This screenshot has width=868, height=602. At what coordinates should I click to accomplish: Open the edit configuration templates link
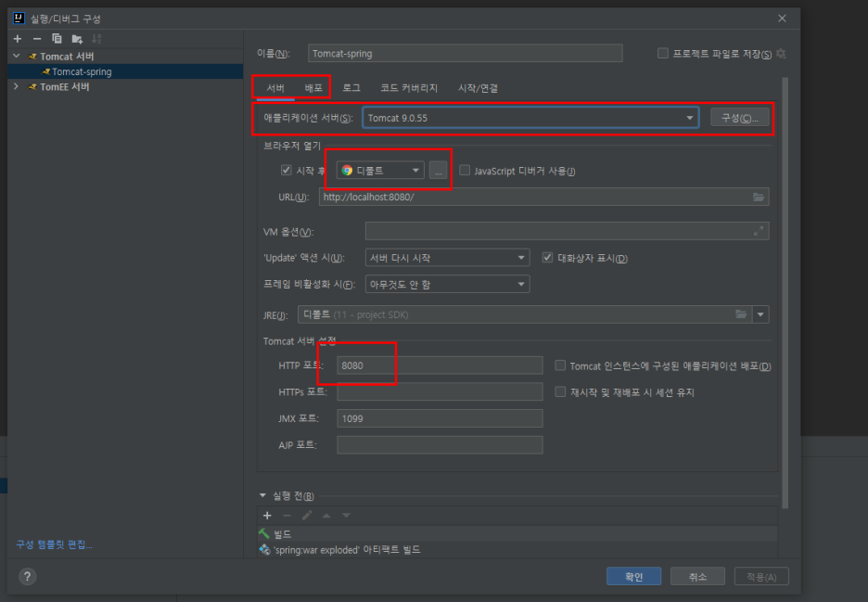[54, 544]
